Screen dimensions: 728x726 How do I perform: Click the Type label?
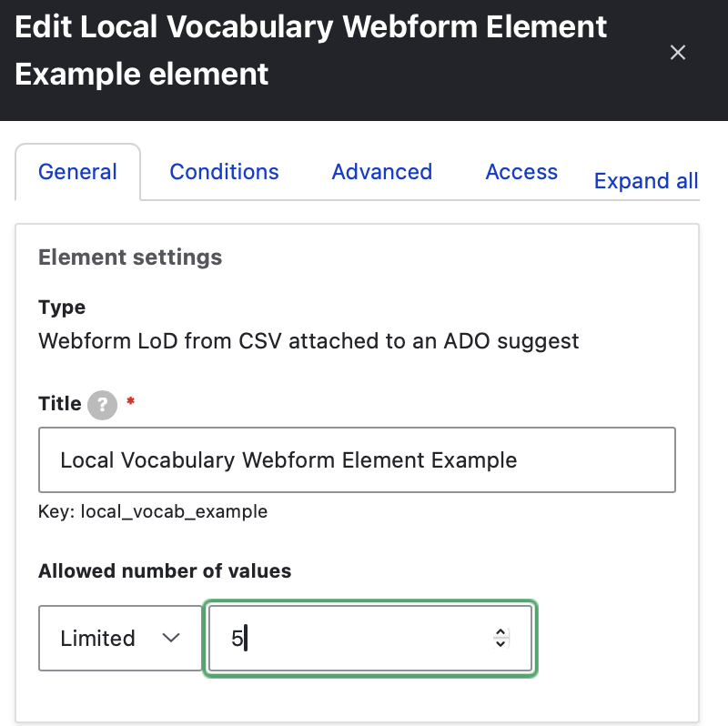[x=62, y=308]
